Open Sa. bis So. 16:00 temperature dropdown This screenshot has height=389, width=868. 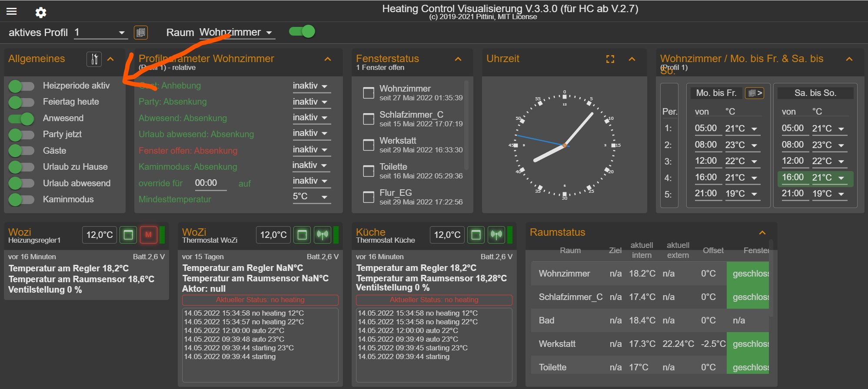click(x=829, y=178)
